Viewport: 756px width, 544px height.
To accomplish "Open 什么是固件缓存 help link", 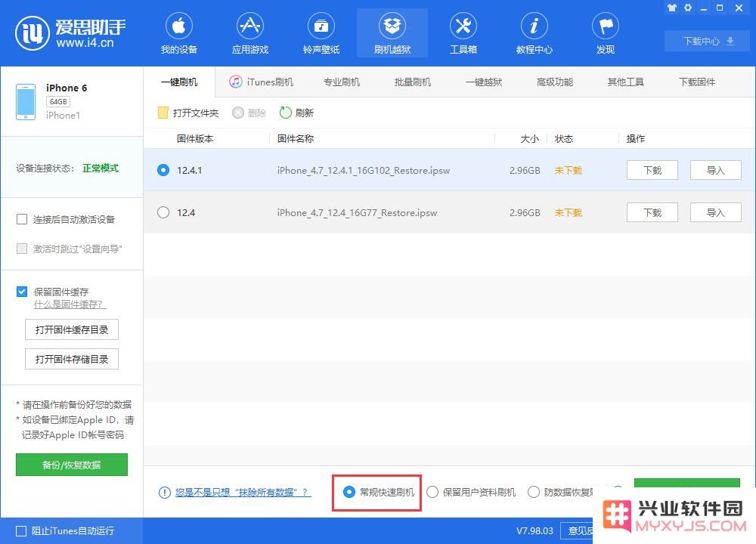I will point(70,304).
